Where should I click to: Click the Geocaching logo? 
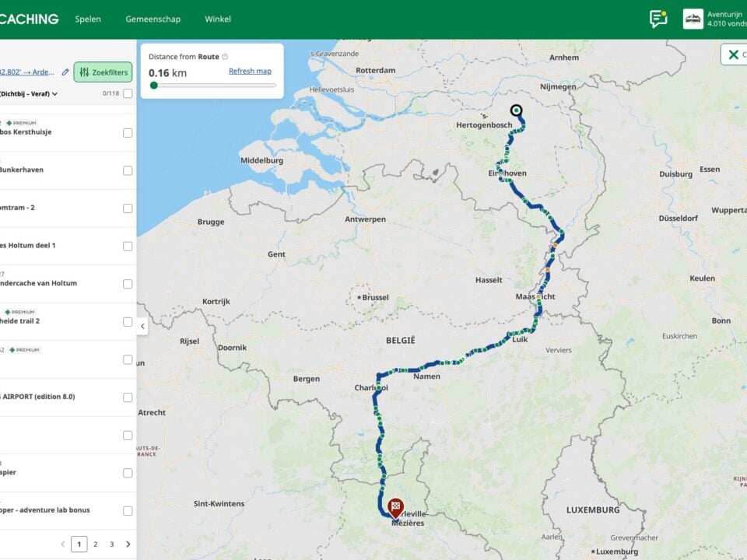[29, 19]
